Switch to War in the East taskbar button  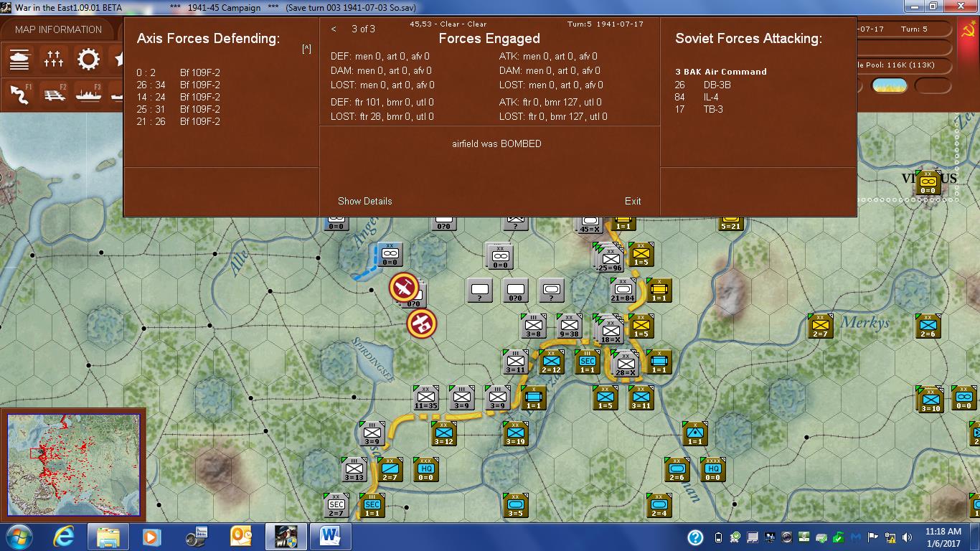286,537
